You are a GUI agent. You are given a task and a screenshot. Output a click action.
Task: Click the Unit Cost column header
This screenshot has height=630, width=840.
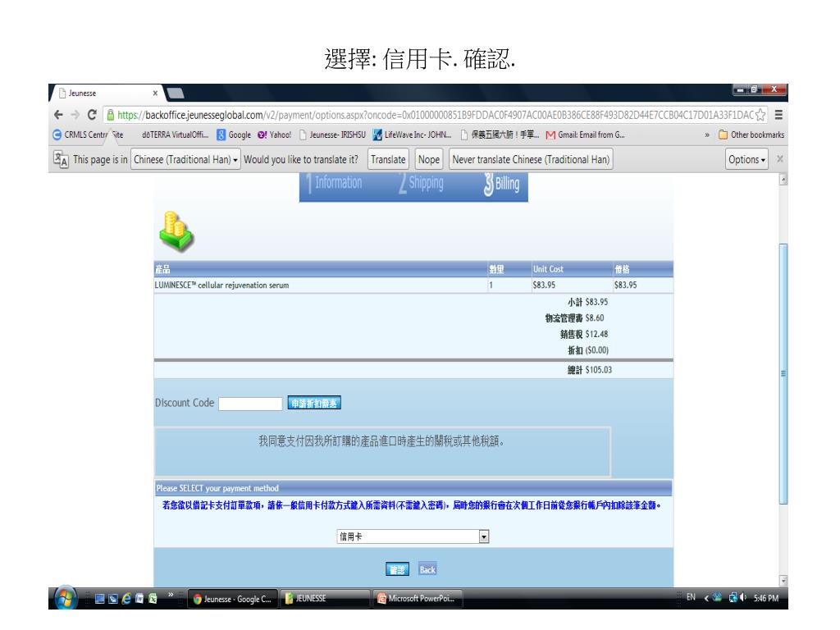click(x=547, y=269)
